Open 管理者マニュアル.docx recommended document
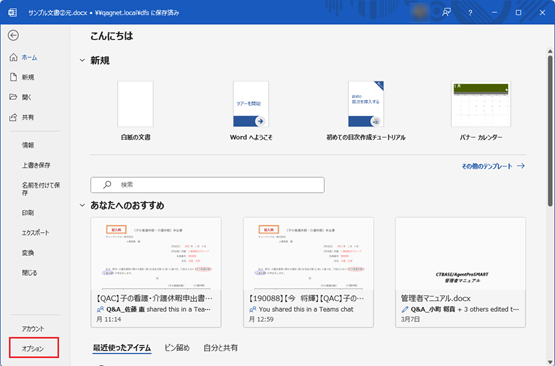Viewport: 555px width, 366px height. click(x=460, y=272)
